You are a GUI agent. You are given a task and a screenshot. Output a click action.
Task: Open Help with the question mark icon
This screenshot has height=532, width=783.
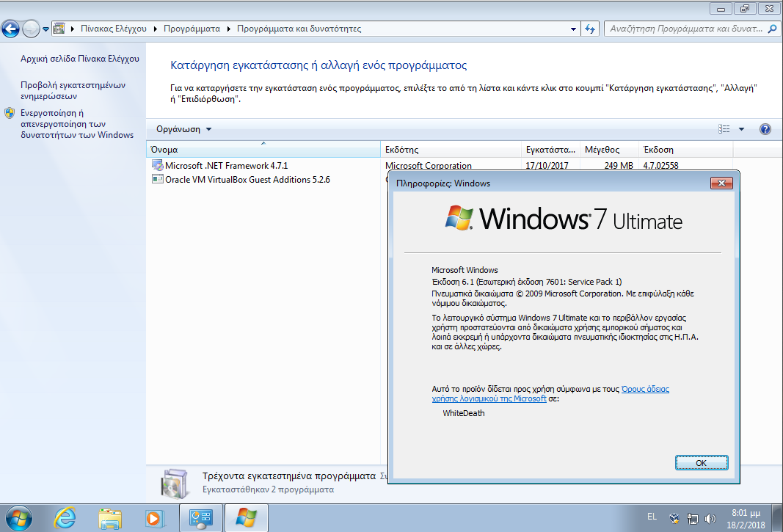click(765, 129)
